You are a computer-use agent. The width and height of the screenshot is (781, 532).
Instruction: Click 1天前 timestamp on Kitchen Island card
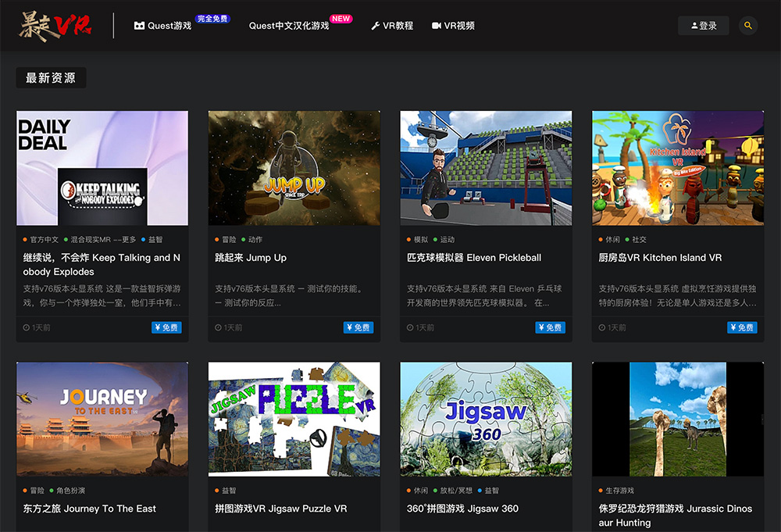[x=612, y=328]
